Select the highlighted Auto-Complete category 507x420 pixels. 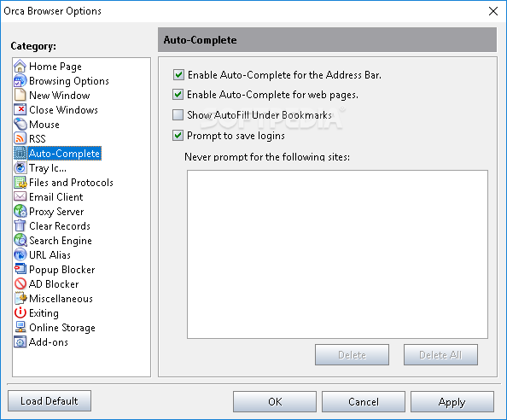coord(64,154)
